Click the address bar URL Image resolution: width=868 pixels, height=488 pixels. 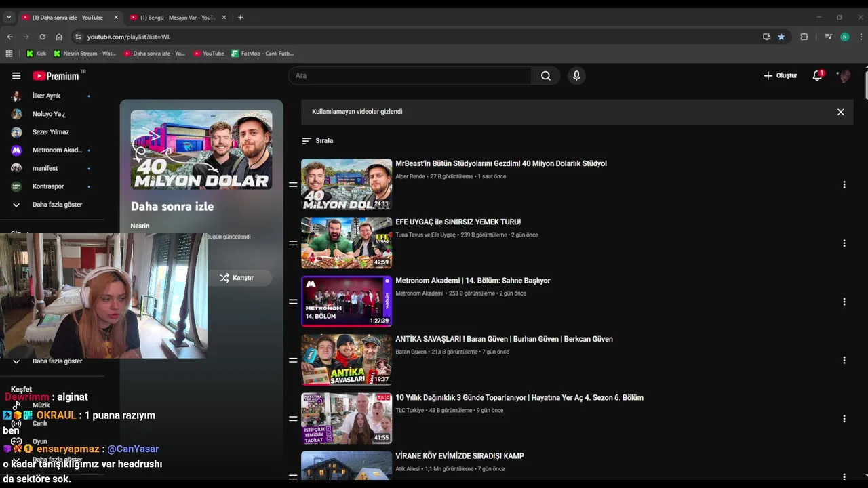click(x=129, y=37)
